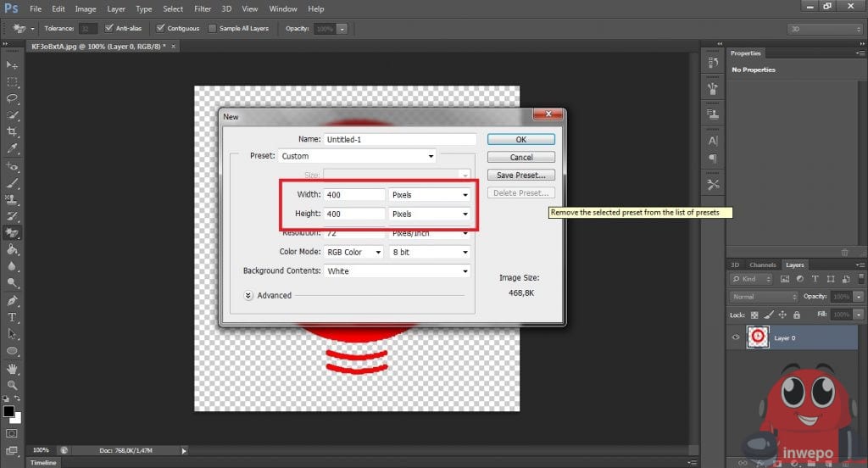Viewport: 868px width, 468px height.
Task: Hide Layer 0 using eye icon
Action: tap(736, 337)
